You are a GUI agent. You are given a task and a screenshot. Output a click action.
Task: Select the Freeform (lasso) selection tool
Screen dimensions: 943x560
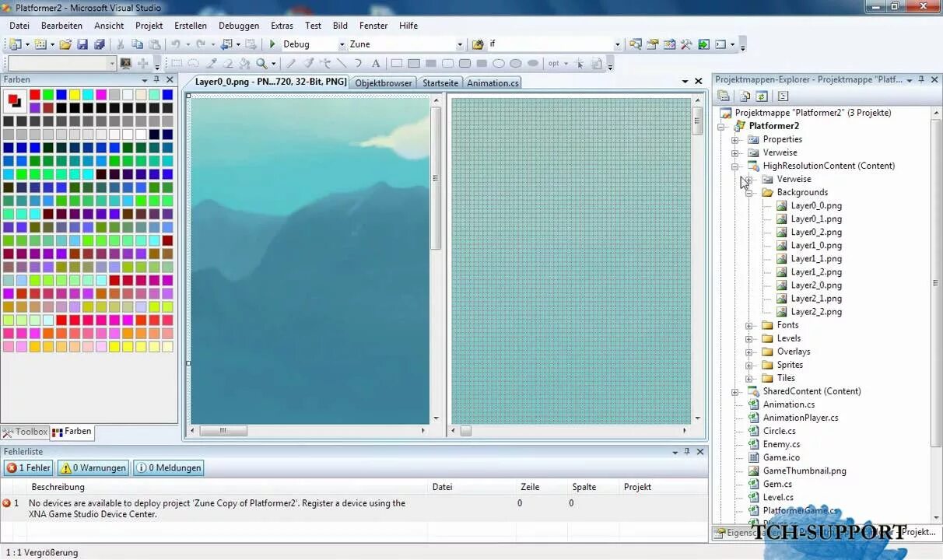pyautogui.click(x=193, y=64)
